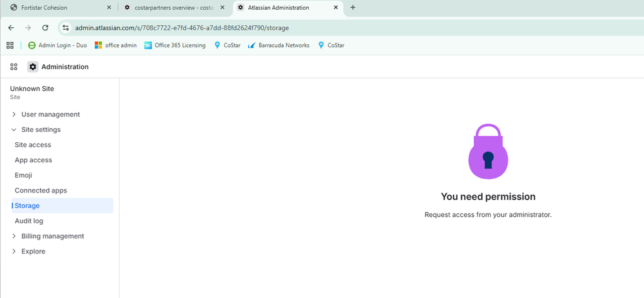Go back with the browser back arrow

point(11,28)
